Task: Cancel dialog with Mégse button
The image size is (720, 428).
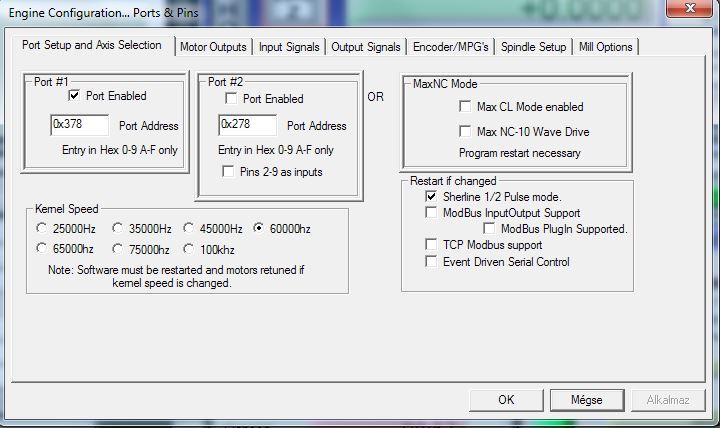Action: pos(587,400)
